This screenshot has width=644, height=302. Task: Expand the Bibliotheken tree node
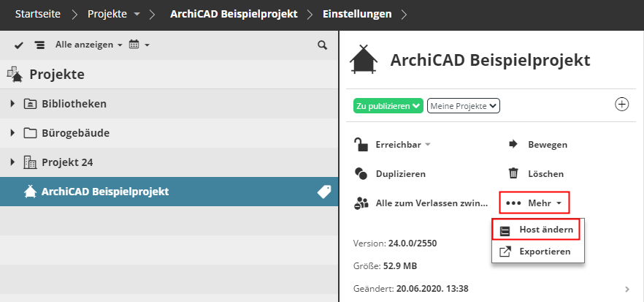coord(12,104)
